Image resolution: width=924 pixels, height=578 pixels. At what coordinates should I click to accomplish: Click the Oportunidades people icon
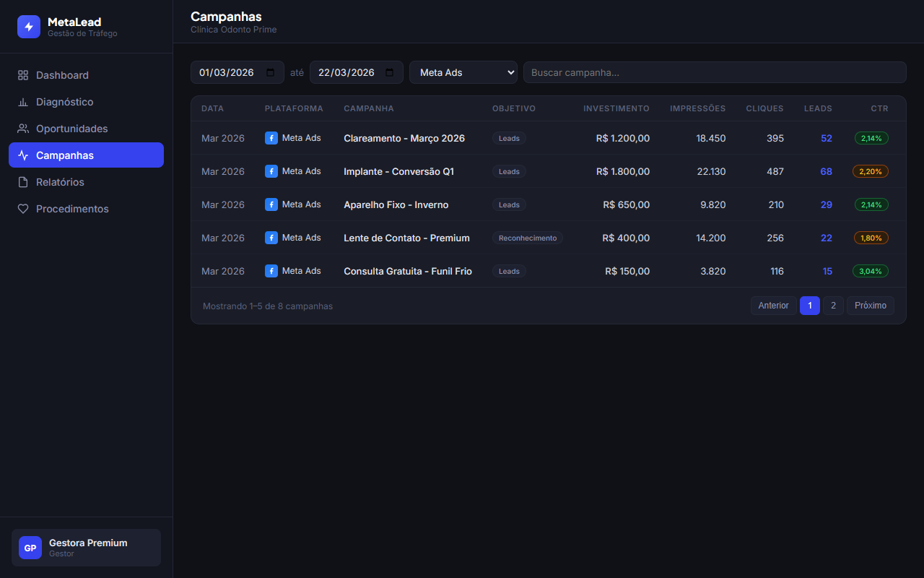point(23,129)
